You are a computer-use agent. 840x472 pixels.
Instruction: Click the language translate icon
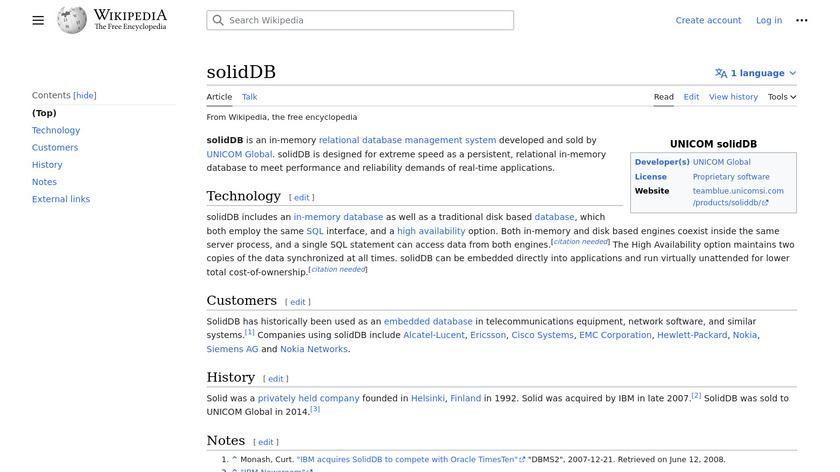pos(721,73)
